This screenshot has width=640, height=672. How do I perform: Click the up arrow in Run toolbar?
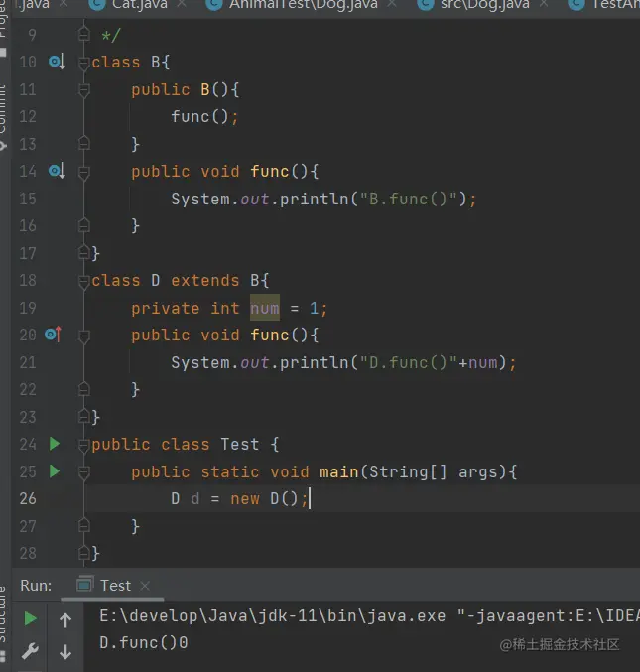coord(65,619)
